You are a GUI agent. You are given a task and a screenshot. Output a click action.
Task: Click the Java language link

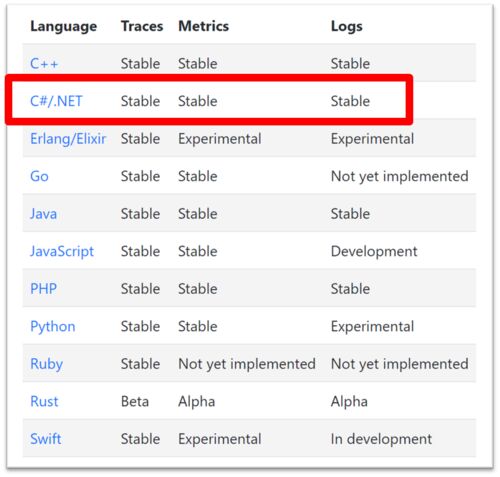point(43,214)
